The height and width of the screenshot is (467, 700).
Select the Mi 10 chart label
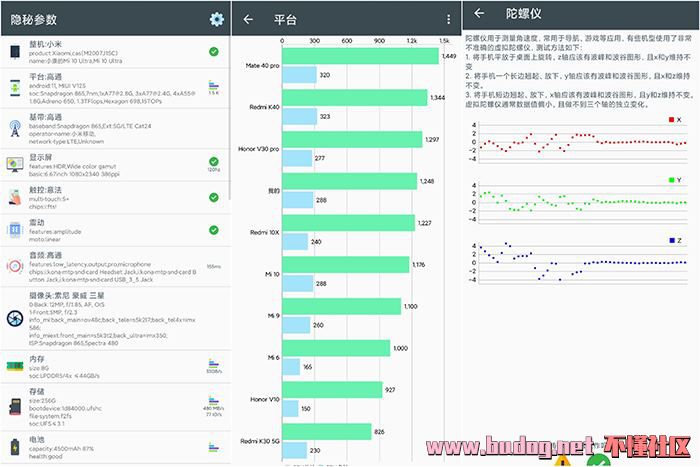click(272, 274)
